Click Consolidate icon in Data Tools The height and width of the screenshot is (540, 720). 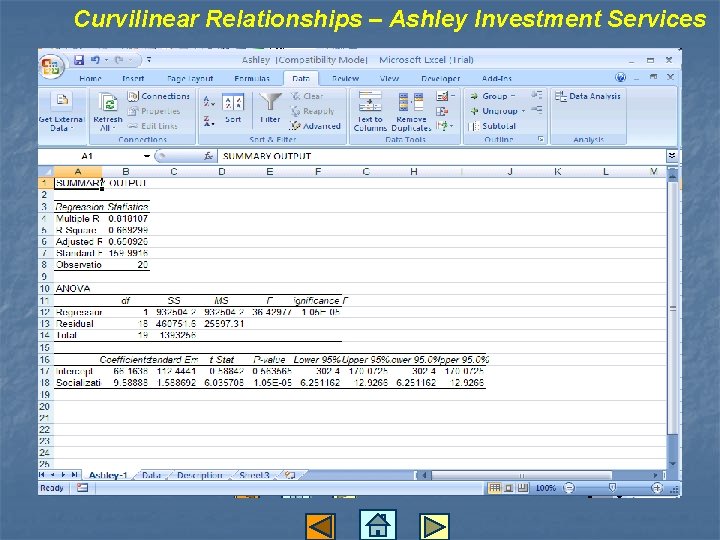click(442, 111)
